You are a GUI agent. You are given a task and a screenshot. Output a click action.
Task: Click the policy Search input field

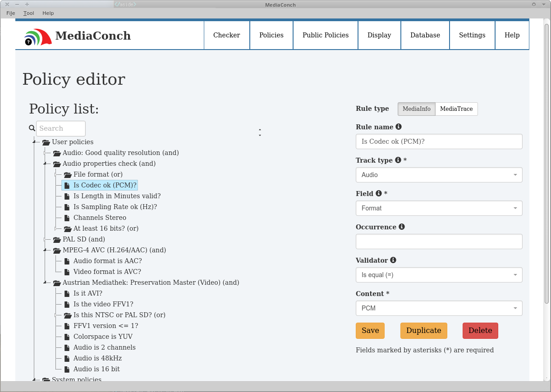point(61,128)
